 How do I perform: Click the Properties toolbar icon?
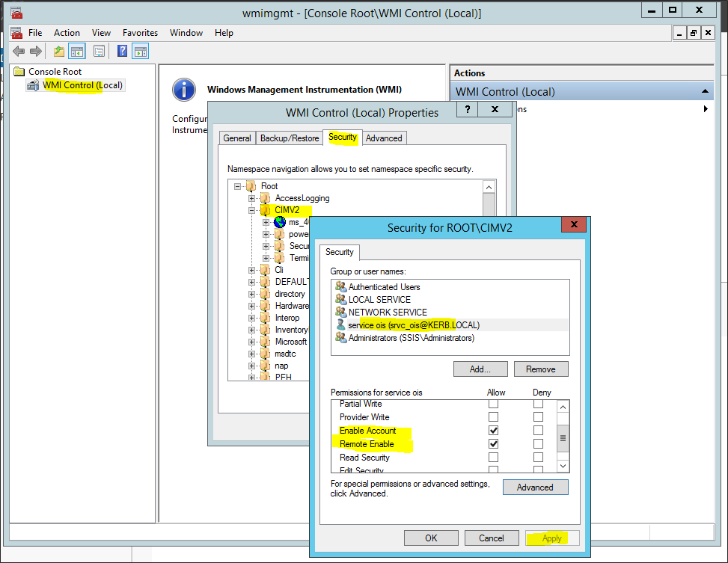coord(99,51)
